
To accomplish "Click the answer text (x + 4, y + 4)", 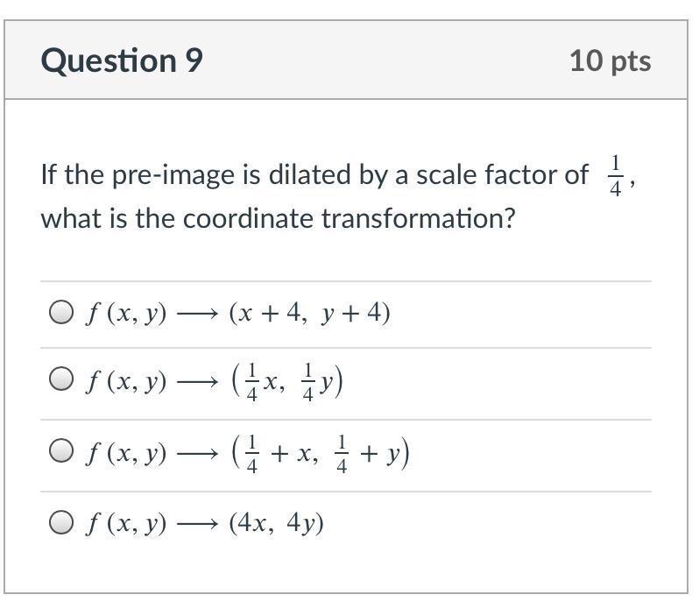I will 309,313.
